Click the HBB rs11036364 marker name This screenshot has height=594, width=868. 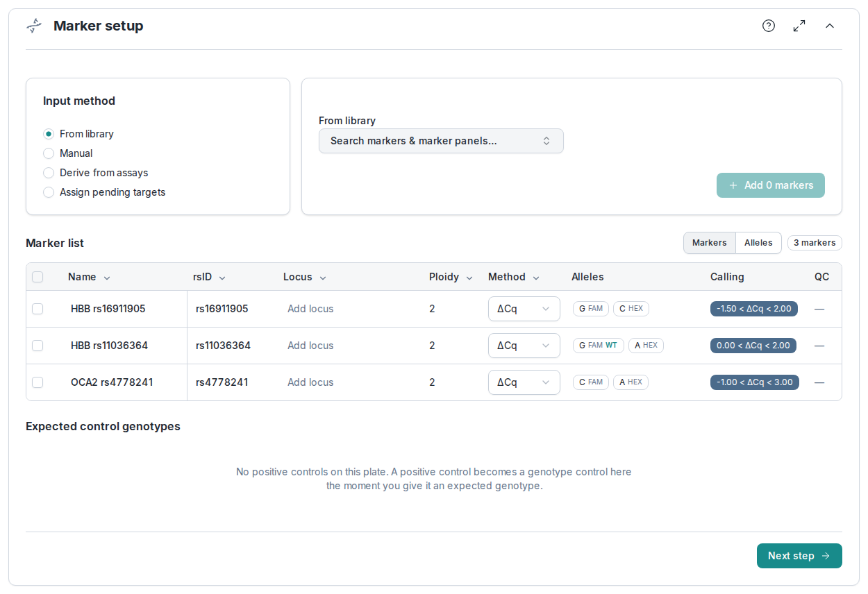109,346
